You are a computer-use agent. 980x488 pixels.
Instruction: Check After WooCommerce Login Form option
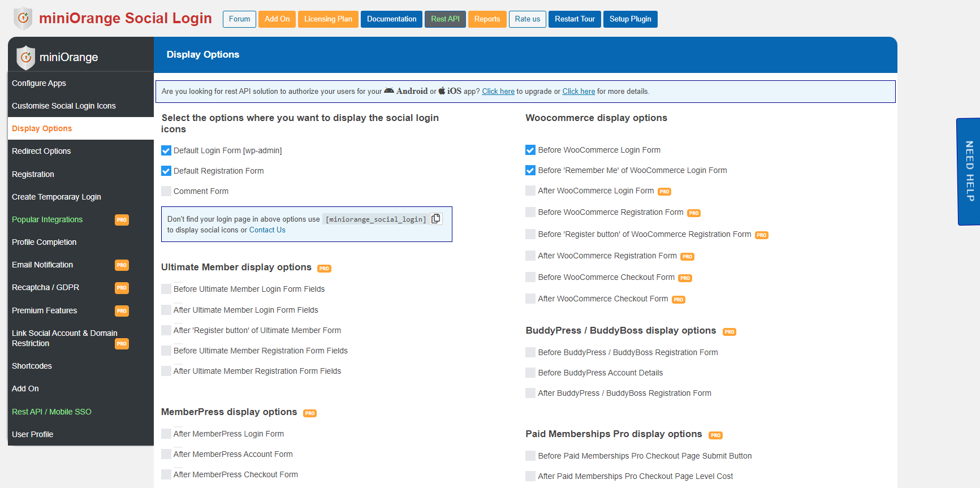tap(530, 191)
